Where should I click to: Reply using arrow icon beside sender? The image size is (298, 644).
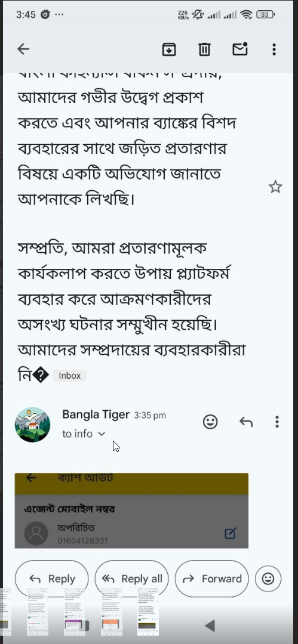[x=245, y=422]
